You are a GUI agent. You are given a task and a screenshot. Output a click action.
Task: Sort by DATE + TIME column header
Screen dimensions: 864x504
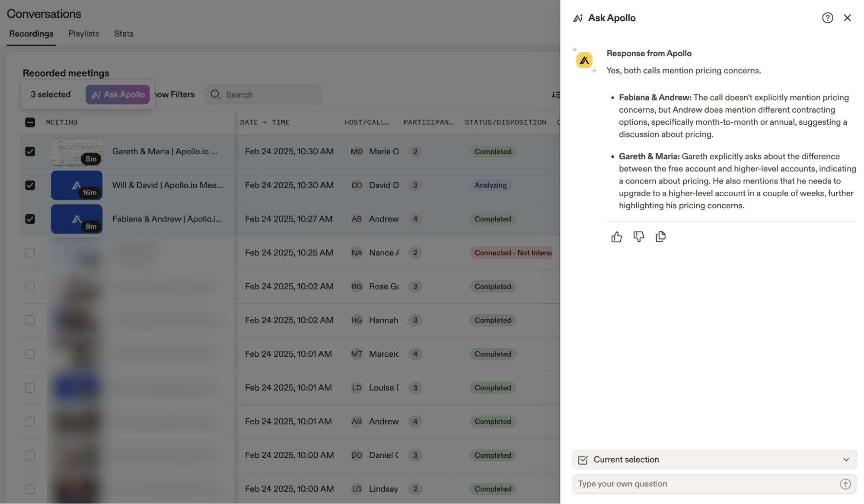[x=265, y=122]
